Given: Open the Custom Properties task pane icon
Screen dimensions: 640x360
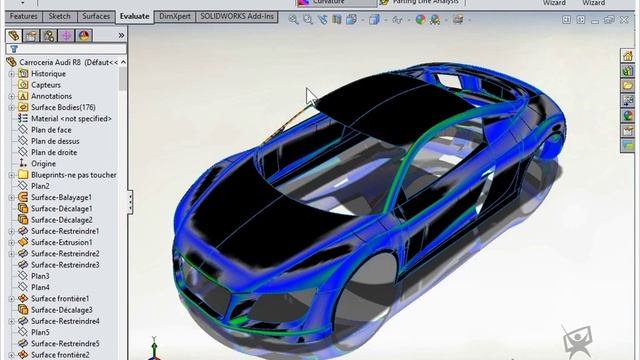Looking at the screenshot, I should pyautogui.click(x=628, y=131).
